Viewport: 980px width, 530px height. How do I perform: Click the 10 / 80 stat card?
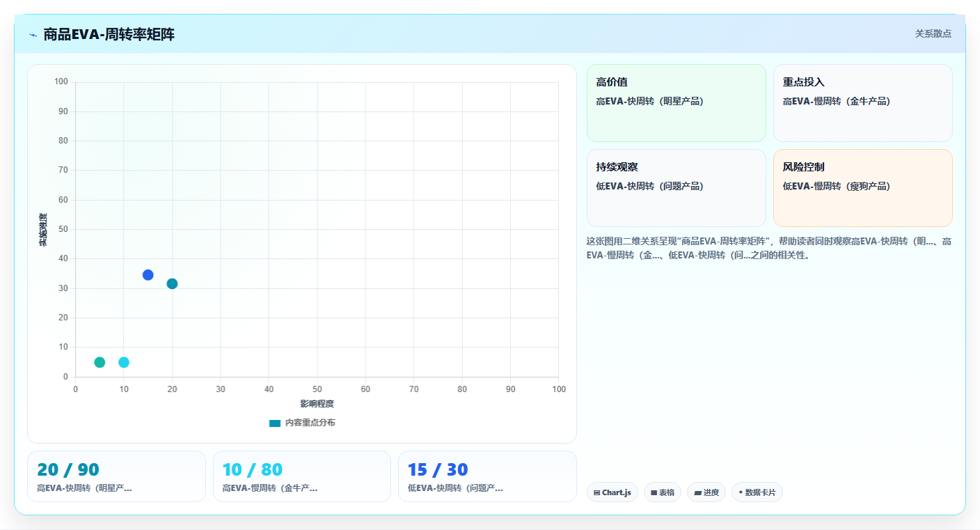302,476
